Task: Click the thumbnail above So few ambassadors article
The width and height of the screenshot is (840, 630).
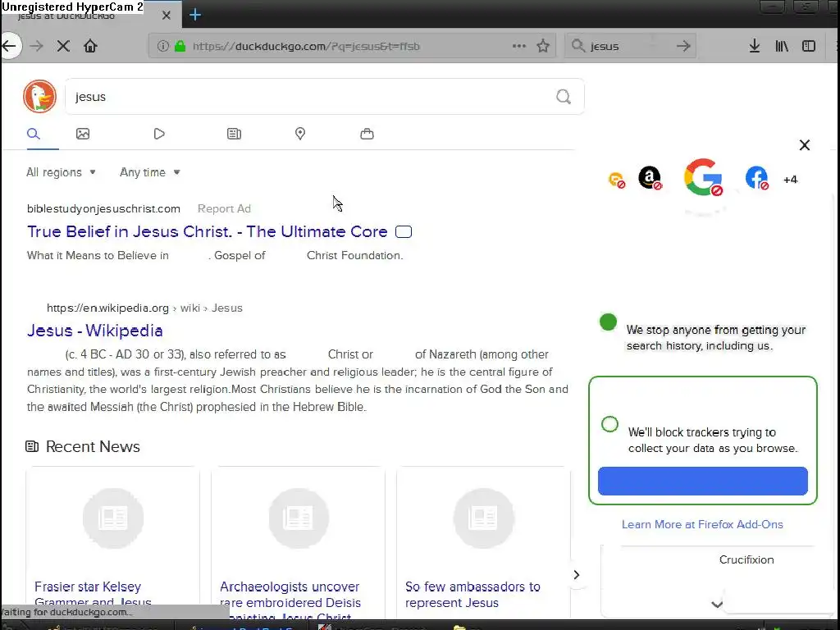Action: (x=484, y=518)
